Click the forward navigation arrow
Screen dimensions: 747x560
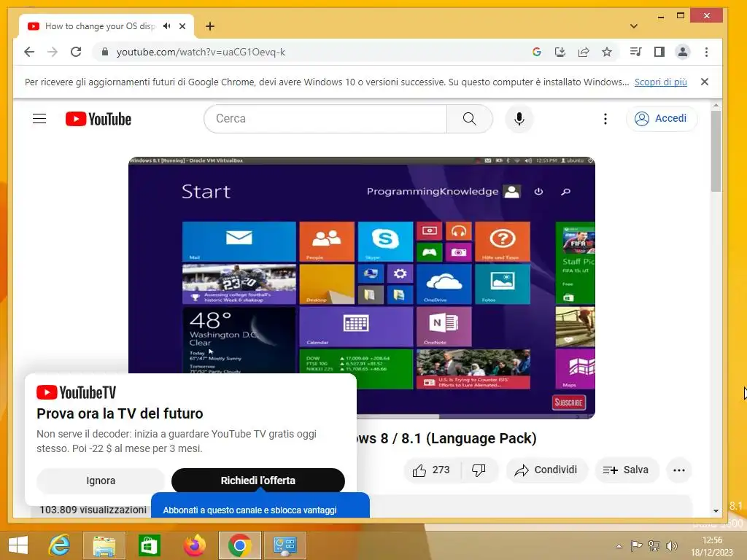click(x=53, y=52)
